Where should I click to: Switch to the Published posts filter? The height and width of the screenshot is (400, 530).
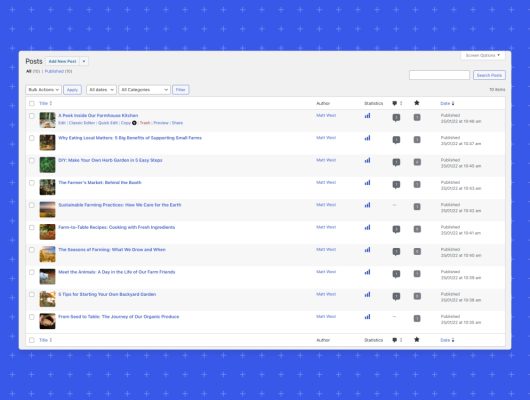click(58, 71)
